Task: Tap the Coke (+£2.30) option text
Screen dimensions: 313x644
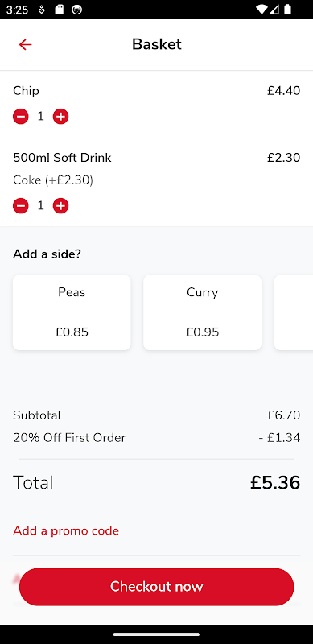Action: (53, 180)
